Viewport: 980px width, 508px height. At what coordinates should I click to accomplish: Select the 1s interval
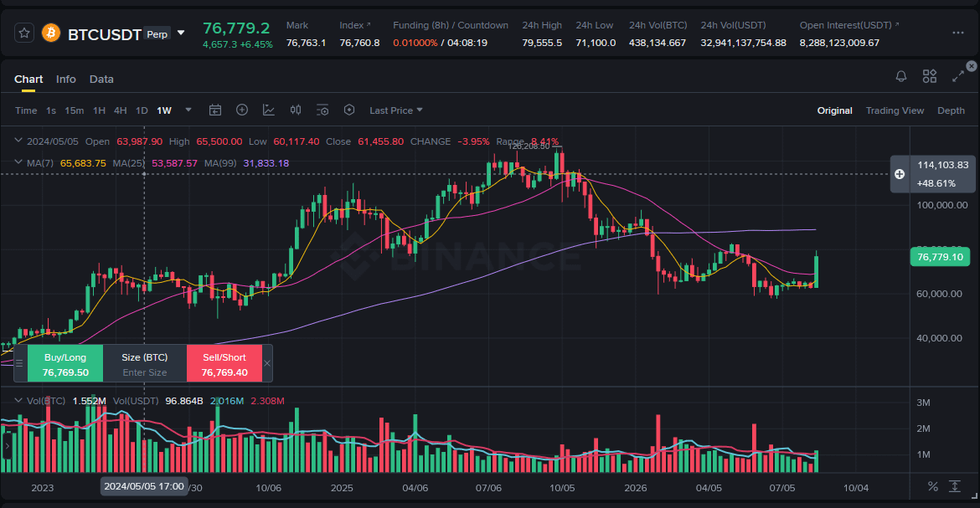point(51,110)
